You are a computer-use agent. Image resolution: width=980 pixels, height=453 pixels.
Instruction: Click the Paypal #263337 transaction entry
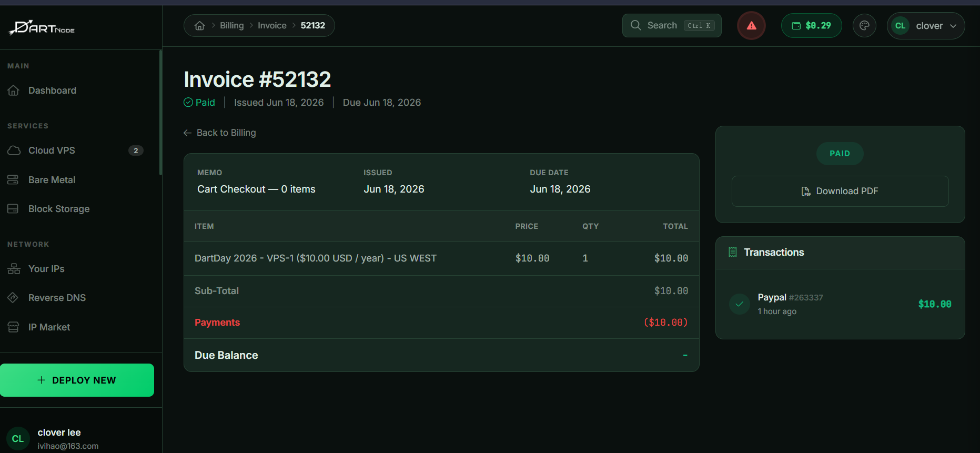pos(840,304)
